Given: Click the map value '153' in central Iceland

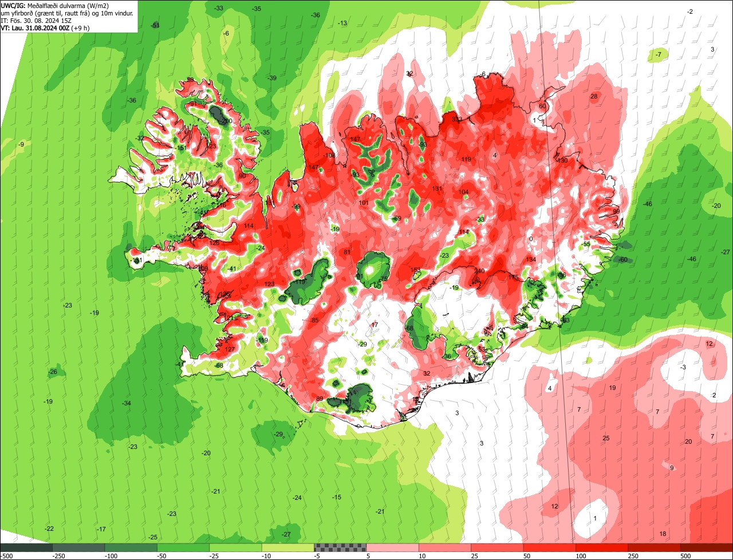Looking at the screenshot, I should click(415, 270).
